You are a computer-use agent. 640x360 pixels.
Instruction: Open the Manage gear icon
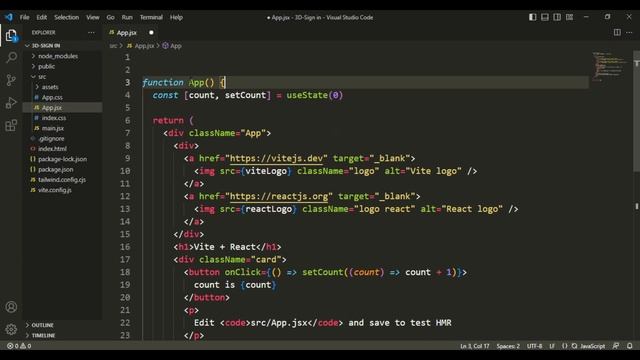click(11, 329)
